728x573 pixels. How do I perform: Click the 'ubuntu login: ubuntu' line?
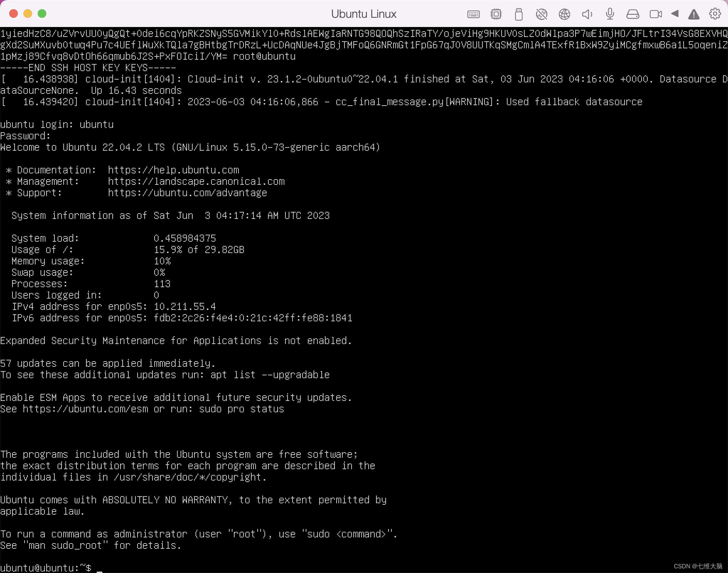click(x=57, y=124)
